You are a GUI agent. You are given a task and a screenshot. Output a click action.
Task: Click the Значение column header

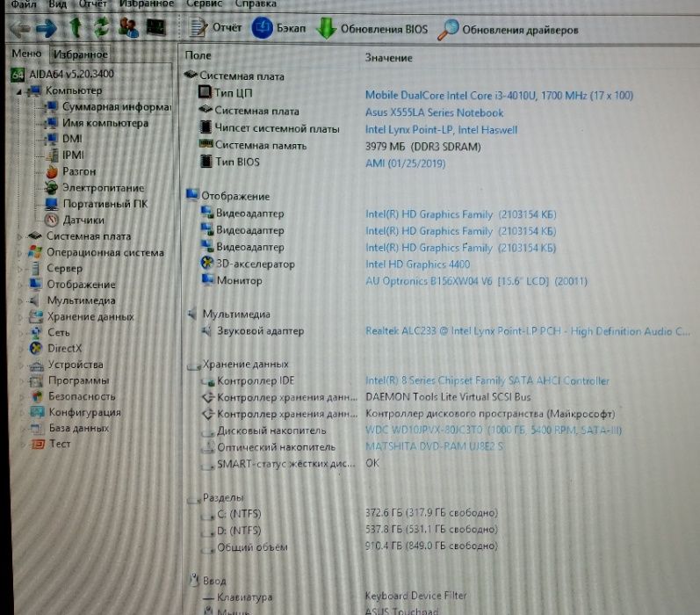389,58
